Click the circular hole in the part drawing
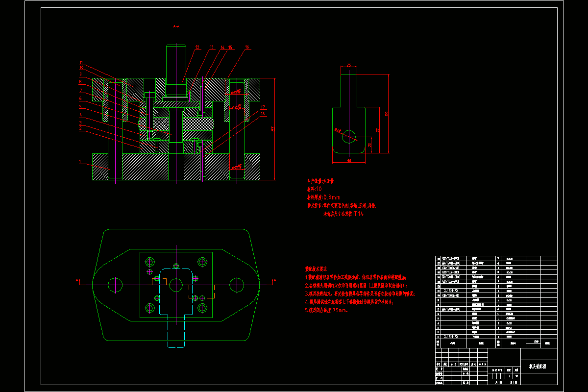This screenshot has height=392, width=588. [349, 136]
